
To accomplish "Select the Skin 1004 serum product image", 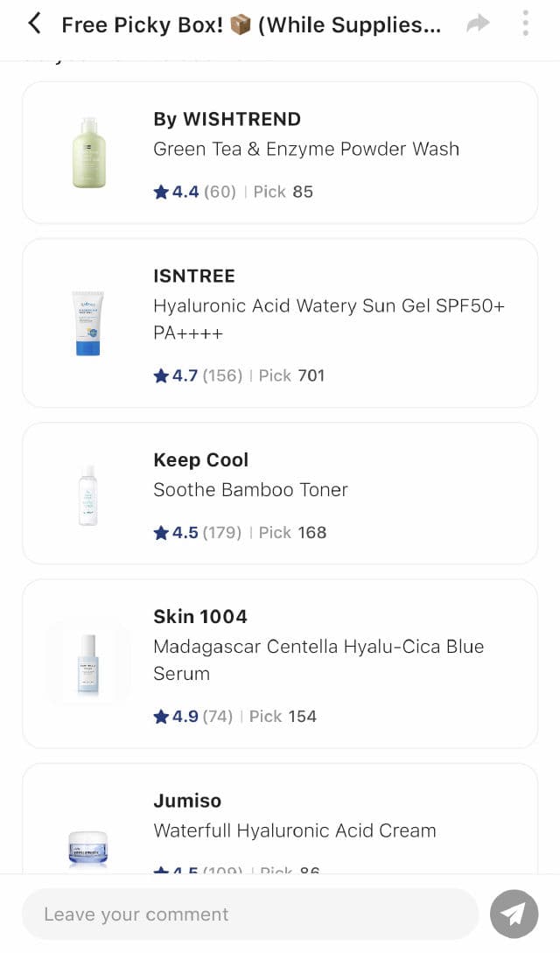I will [87, 663].
